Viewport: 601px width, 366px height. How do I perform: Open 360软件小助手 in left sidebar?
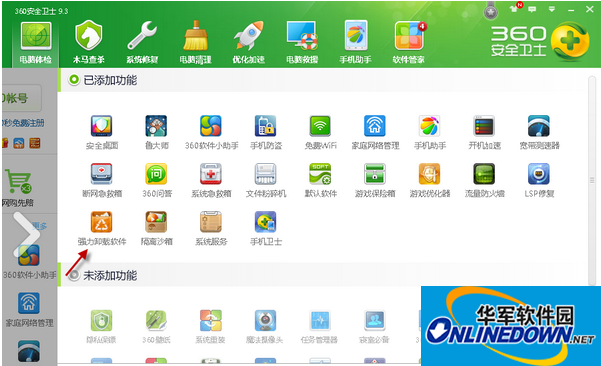pyautogui.click(x=29, y=261)
